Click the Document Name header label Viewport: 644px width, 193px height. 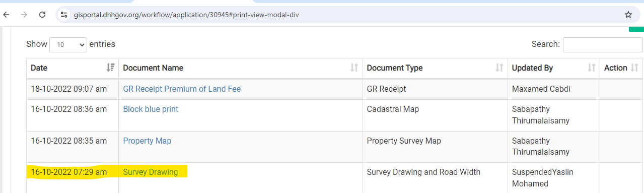pyautogui.click(x=153, y=68)
